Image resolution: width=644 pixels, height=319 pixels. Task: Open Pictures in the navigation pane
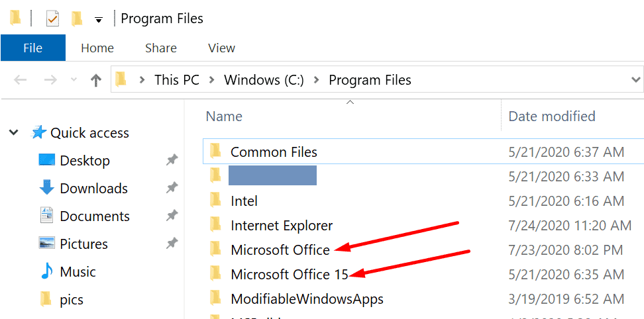83,244
